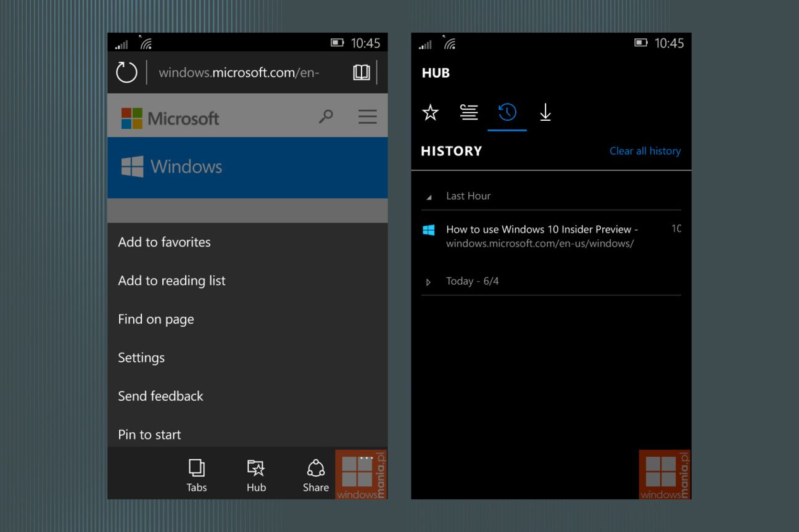Expand the Today - 6/4 history group
Viewport: 799px width, 532px height.
[428, 281]
